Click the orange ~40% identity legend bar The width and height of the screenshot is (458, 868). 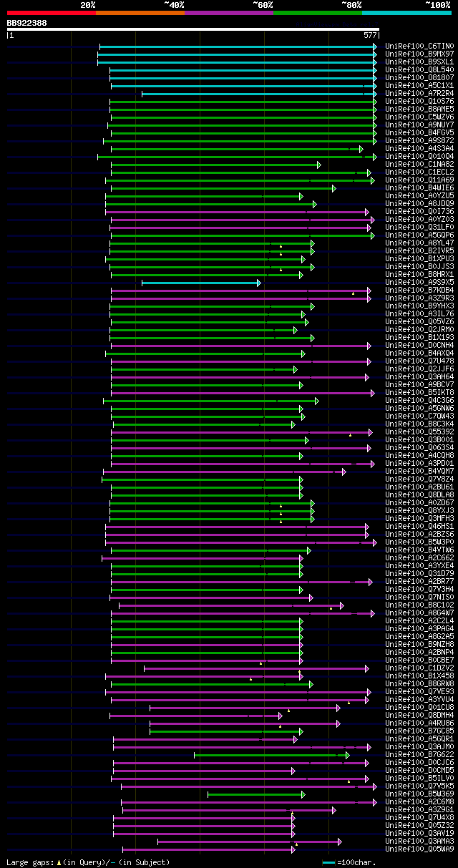140,12
